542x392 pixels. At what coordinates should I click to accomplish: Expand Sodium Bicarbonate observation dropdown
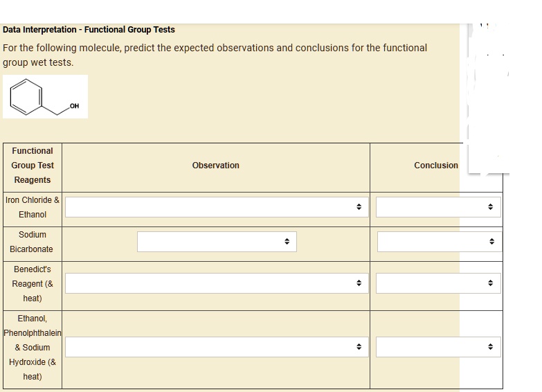217,242
